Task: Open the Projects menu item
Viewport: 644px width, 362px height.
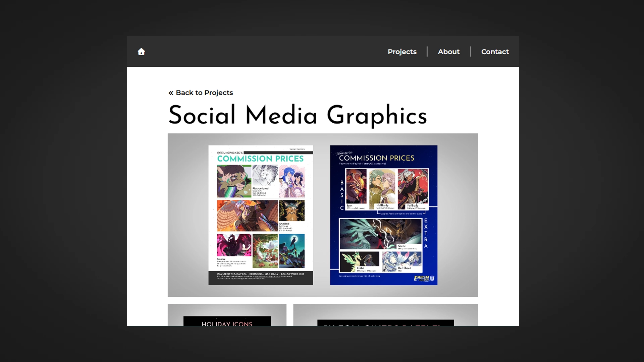Action: tap(401, 52)
